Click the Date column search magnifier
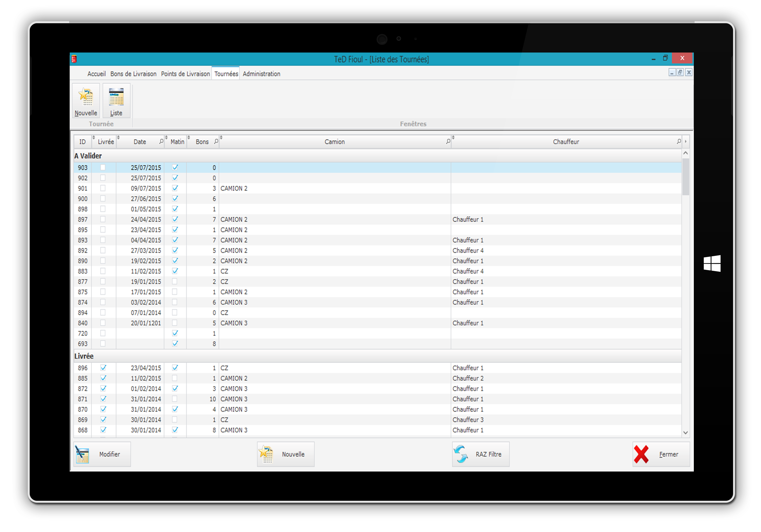761x532 pixels. [161, 141]
